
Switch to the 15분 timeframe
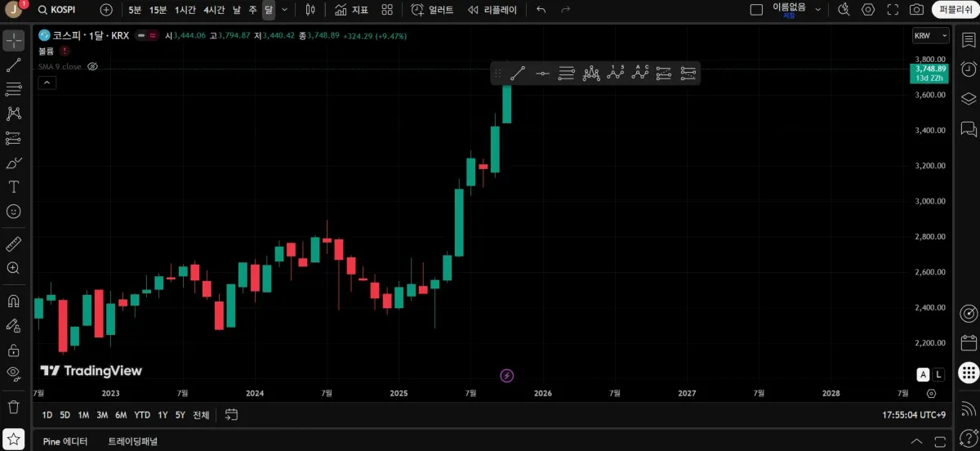coord(158,10)
